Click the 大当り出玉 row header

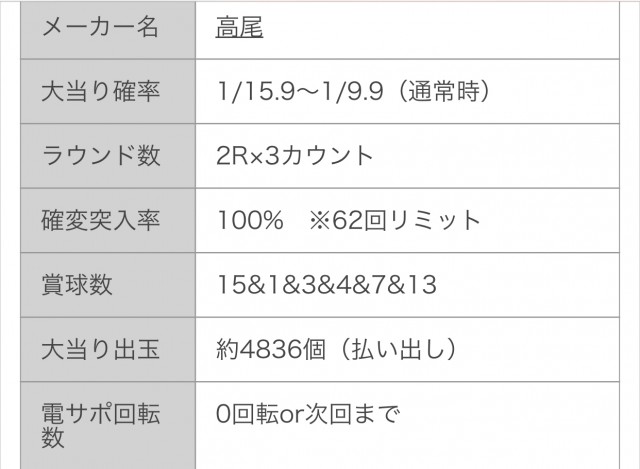point(99,348)
